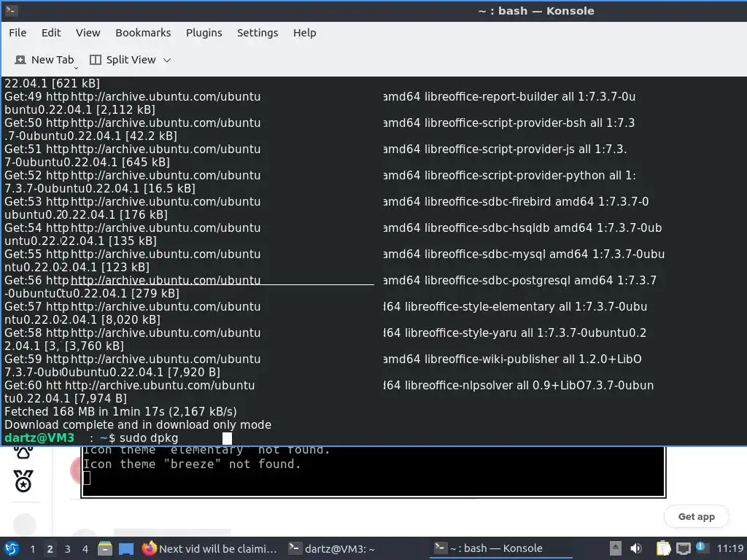Click the 'Fetched 168 MB in 1min 17s' line

pyautogui.click(x=120, y=411)
